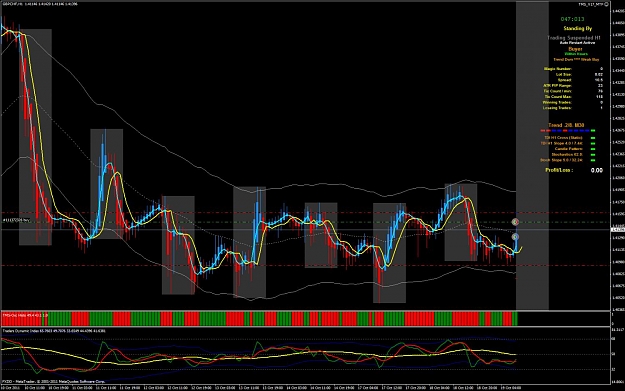Screen dimensions: 625x391
Task: Click the Magic Number label
Action: point(558,69)
